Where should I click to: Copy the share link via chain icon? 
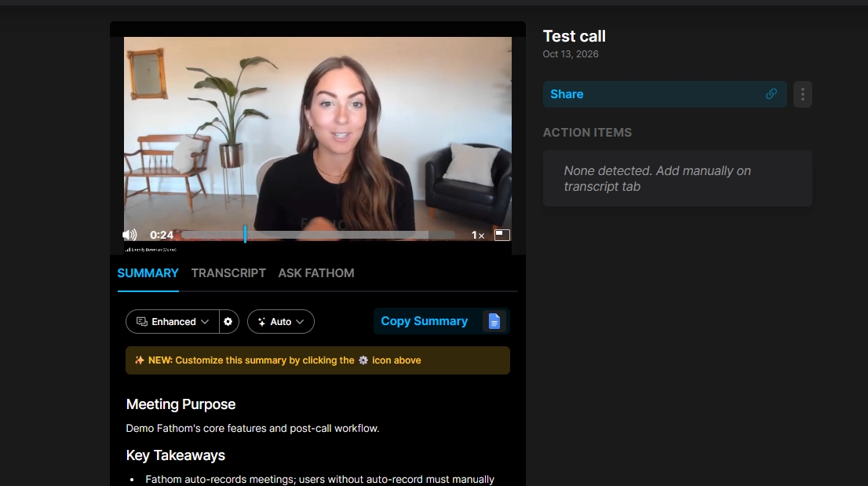click(771, 94)
